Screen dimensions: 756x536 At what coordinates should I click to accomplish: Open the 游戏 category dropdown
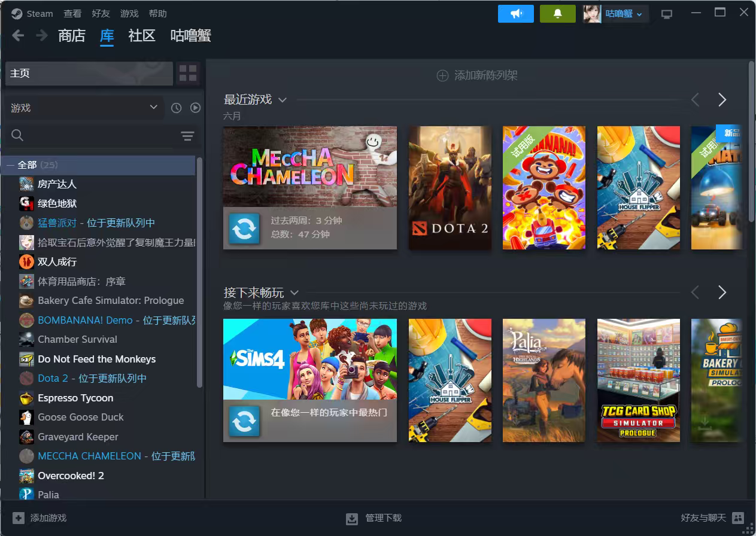84,108
